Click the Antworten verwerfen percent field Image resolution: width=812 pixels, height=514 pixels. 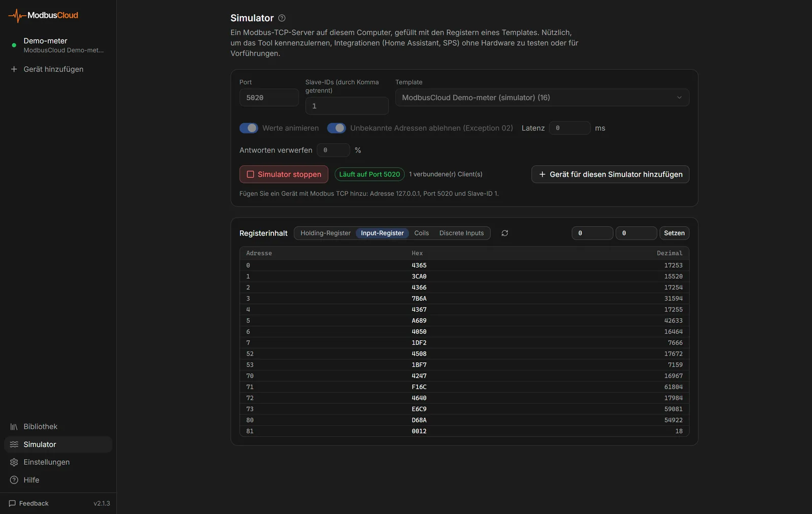pyautogui.click(x=333, y=150)
